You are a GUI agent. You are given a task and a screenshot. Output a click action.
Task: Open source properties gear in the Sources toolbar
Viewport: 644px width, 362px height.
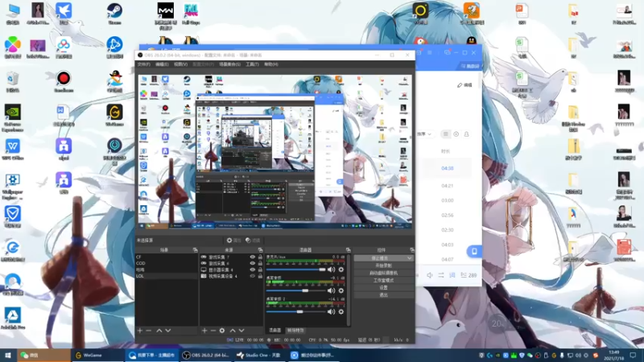pyautogui.click(x=222, y=331)
